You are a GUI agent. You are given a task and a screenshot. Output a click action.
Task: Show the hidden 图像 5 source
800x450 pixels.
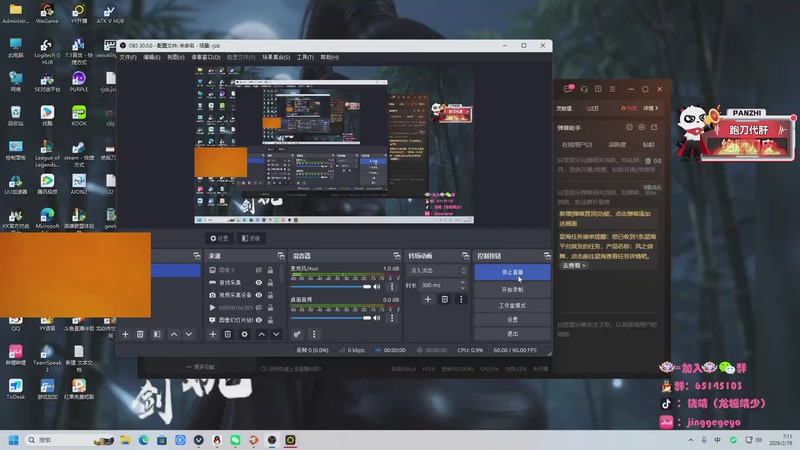[x=259, y=270]
